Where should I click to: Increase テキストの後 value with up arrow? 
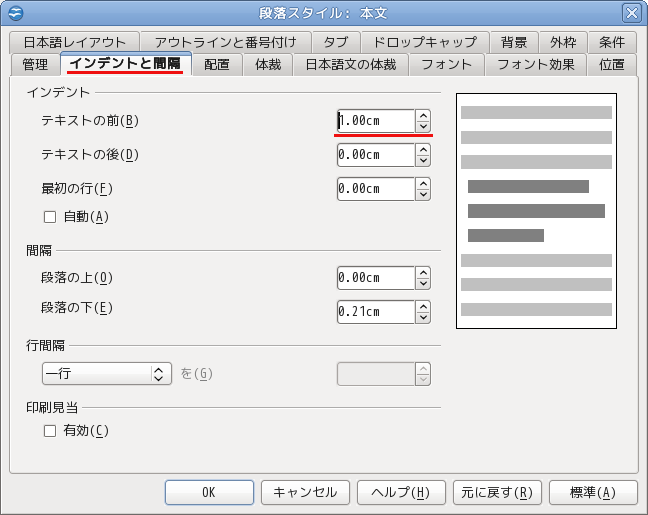pyautogui.click(x=423, y=150)
